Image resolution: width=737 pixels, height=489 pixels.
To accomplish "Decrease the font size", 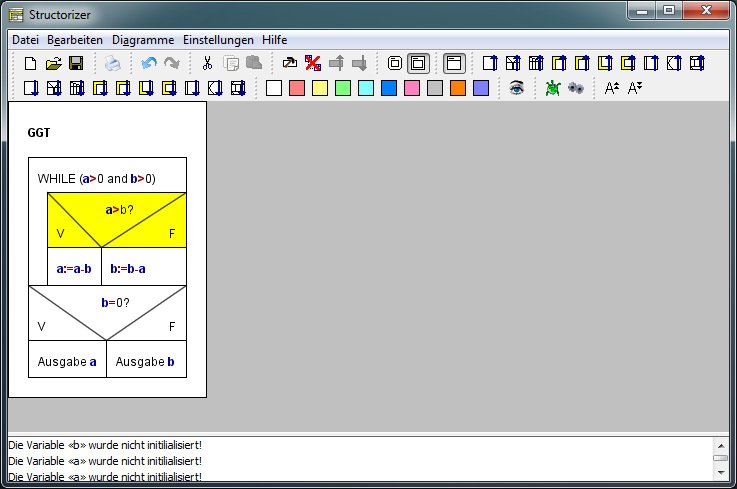I will tap(635, 88).
